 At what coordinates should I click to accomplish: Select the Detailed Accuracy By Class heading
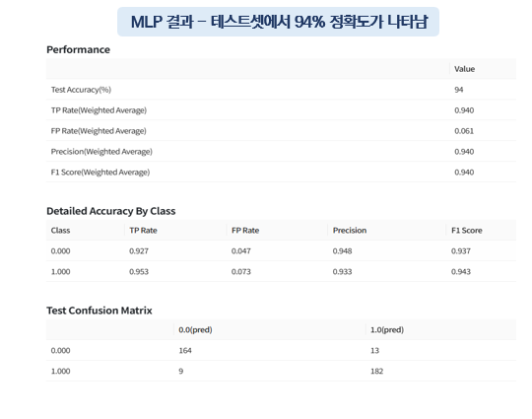[111, 211]
